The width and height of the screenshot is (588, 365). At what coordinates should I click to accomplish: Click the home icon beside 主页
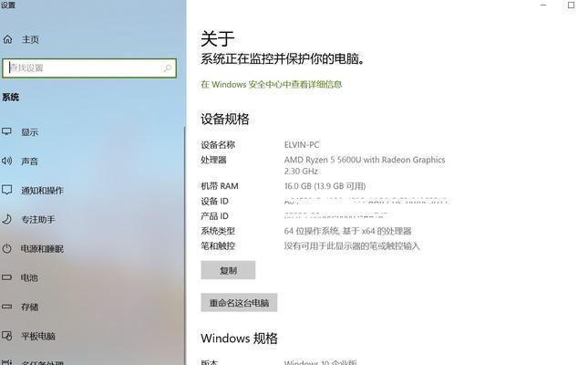point(7,39)
